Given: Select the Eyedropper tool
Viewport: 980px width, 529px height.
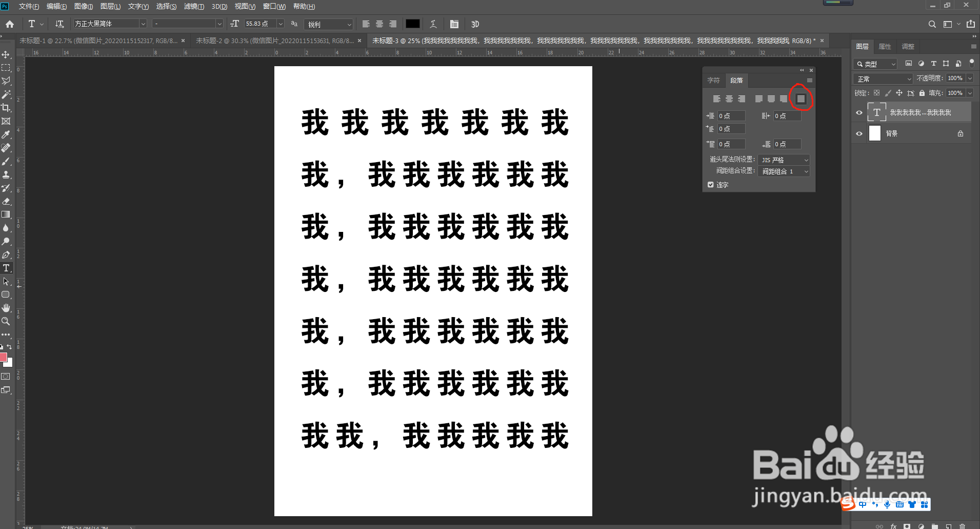Looking at the screenshot, I should point(6,134).
